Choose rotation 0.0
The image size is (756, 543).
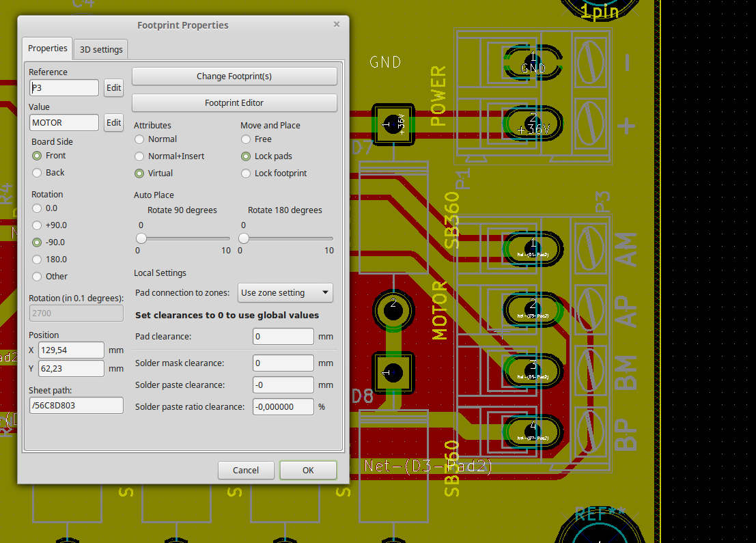point(45,208)
